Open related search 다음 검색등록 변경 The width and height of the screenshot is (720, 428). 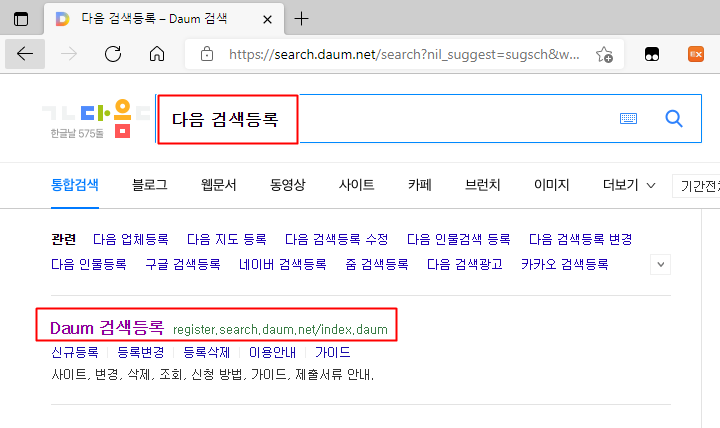[x=580, y=239]
